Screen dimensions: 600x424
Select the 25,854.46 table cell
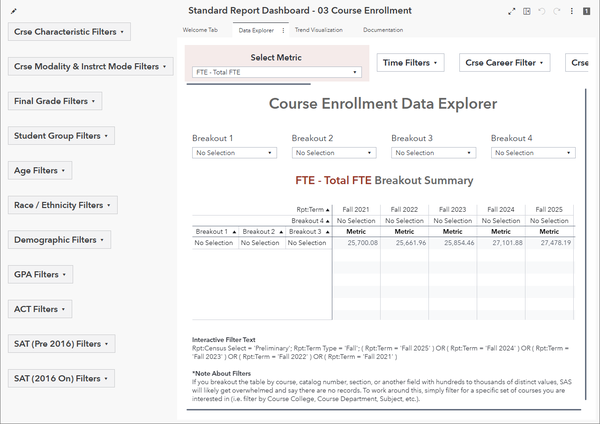[452, 243]
